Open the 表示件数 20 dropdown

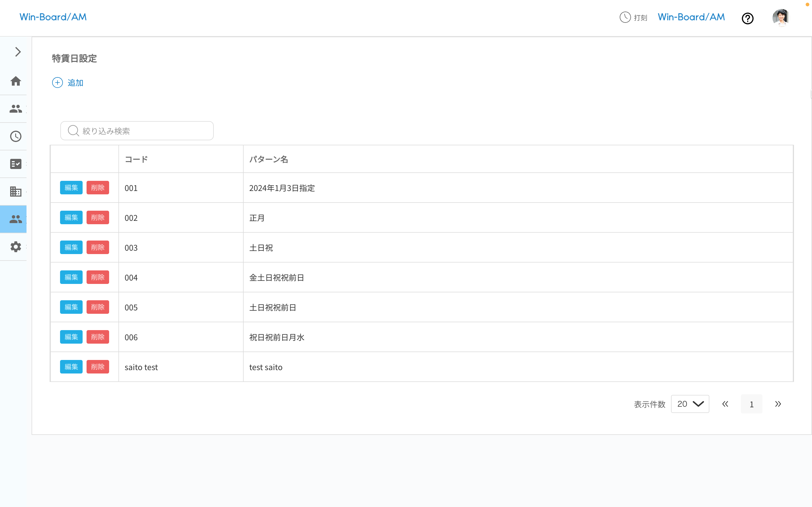(x=690, y=404)
